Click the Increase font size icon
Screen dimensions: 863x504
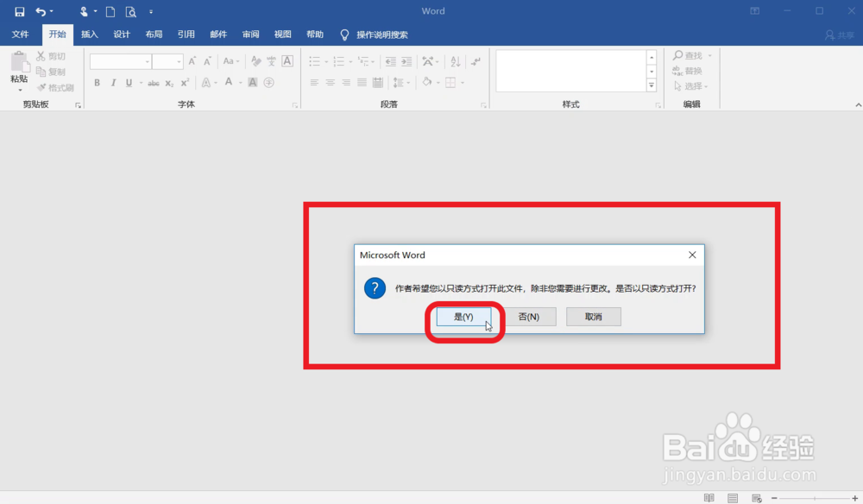pos(192,61)
